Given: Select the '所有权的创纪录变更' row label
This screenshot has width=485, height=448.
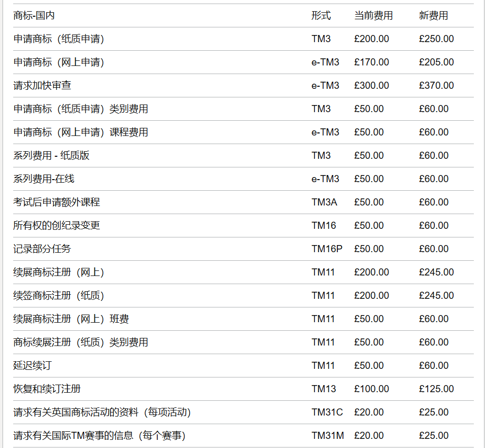Looking at the screenshot, I should (x=57, y=226).
